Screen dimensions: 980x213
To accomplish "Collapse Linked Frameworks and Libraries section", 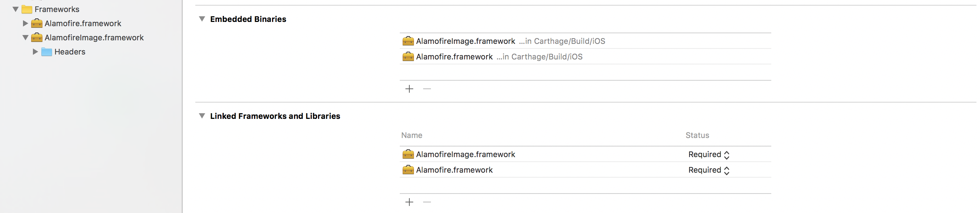I will pyautogui.click(x=202, y=116).
